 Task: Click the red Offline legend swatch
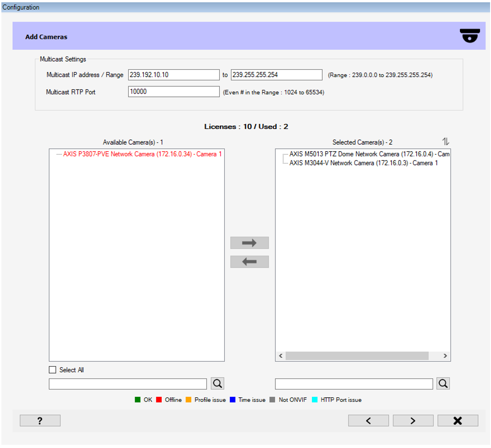(x=159, y=400)
